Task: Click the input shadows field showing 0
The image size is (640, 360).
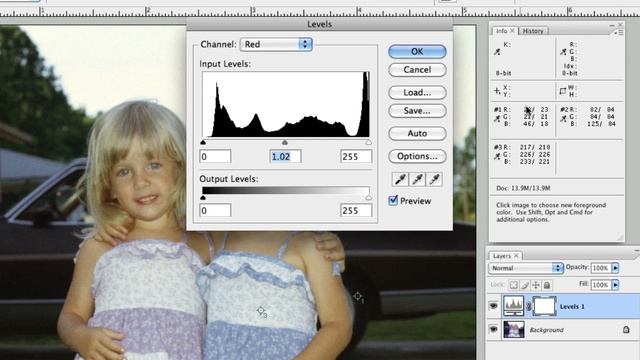Action: (215, 156)
